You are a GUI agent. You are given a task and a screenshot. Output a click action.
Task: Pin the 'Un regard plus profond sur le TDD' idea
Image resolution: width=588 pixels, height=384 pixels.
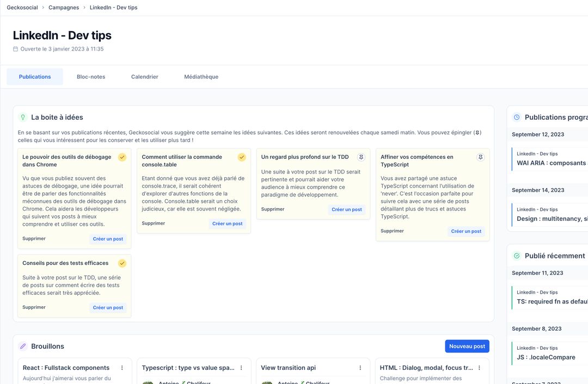pyautogui.click(x=361, y=157)
